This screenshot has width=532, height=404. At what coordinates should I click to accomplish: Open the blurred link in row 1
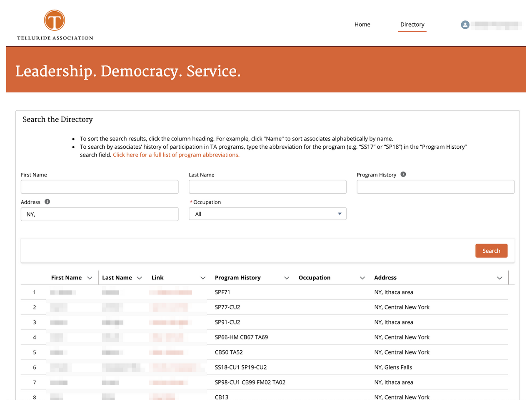170,292
